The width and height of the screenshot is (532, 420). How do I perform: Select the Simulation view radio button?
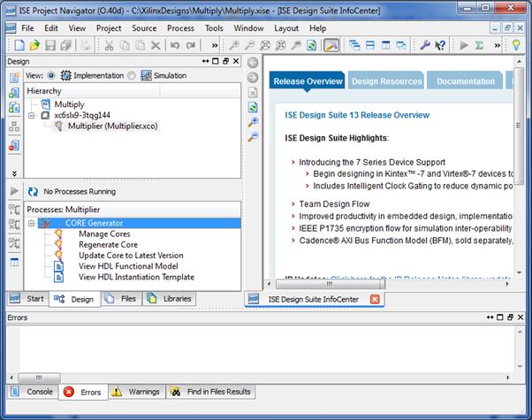click(x=132, y=75)
